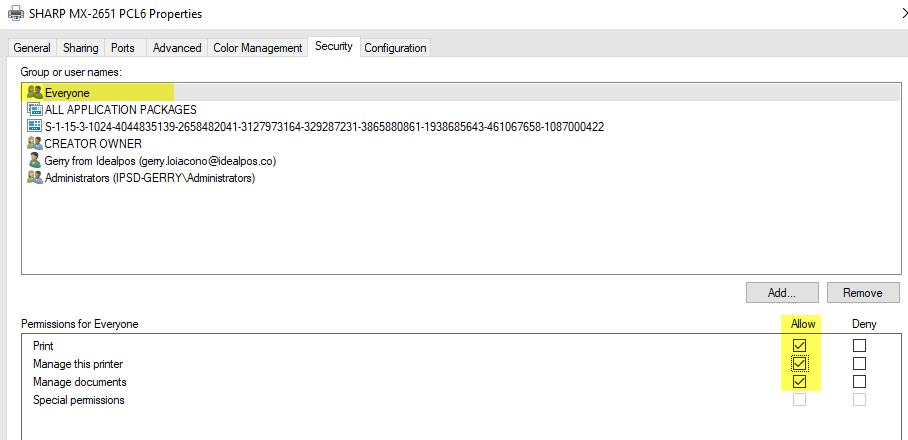The image size is (908, 440).
Task: Click the printer icon in title bar
Action: (15, 14)
